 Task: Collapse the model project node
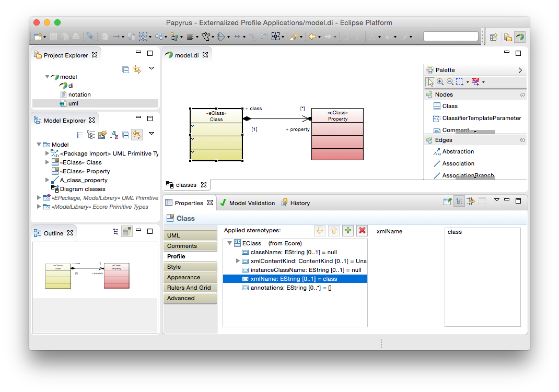[x=47, y=77]
